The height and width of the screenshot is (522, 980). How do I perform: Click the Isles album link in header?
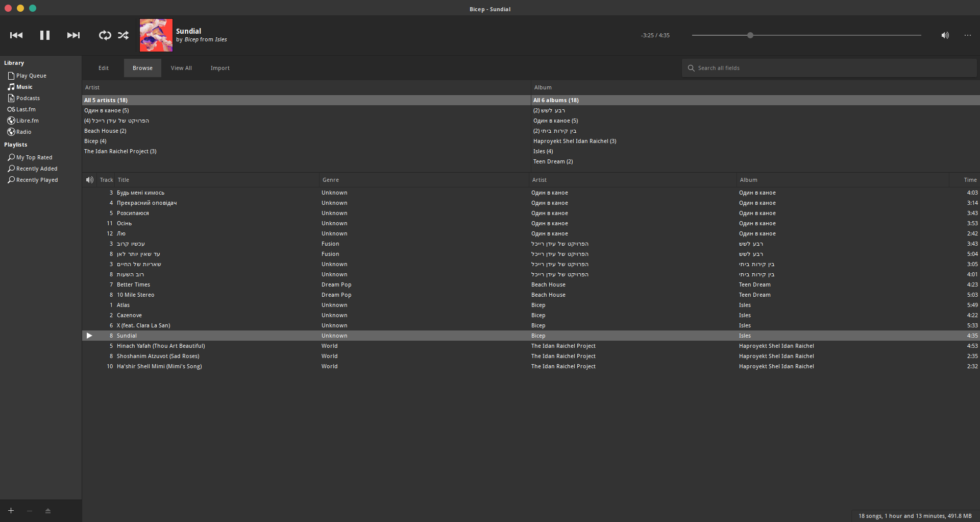tap(221, 39)
